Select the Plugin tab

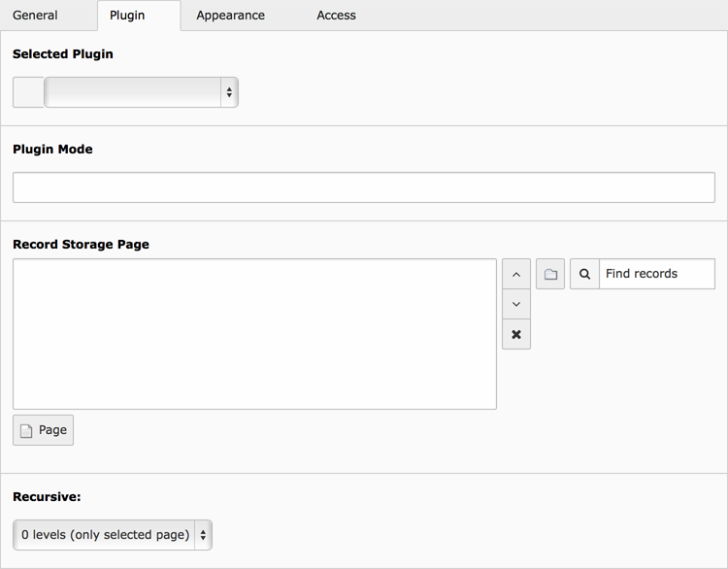pos(127,16)
